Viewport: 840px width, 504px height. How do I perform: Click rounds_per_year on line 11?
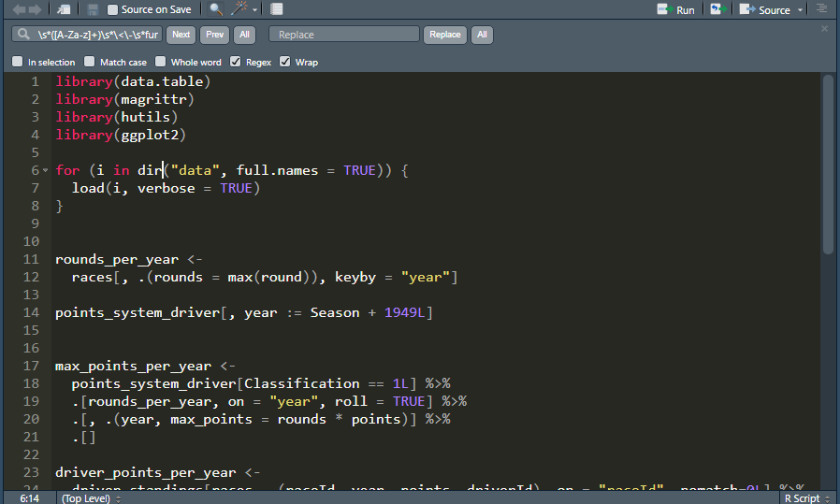[117, 259]
